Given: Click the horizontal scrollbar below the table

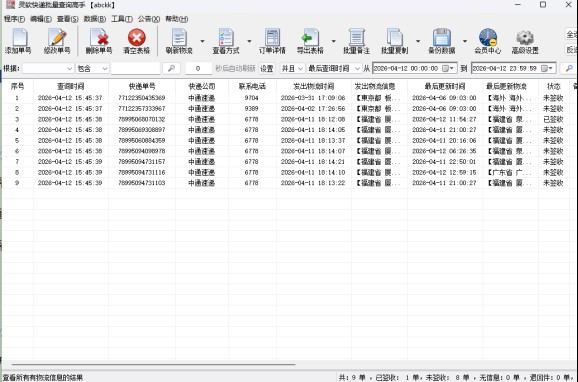Looking at the screenshot, I should coord(153,364).
